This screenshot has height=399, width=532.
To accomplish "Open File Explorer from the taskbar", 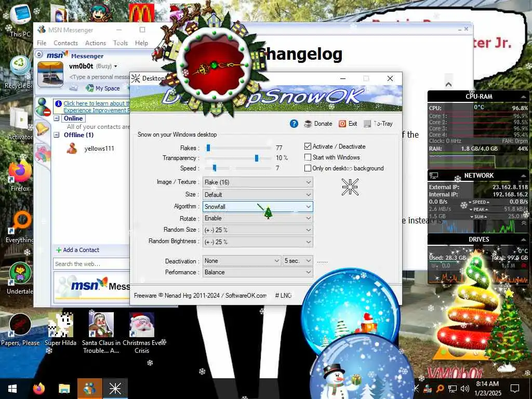I will [x=64, y=389].
